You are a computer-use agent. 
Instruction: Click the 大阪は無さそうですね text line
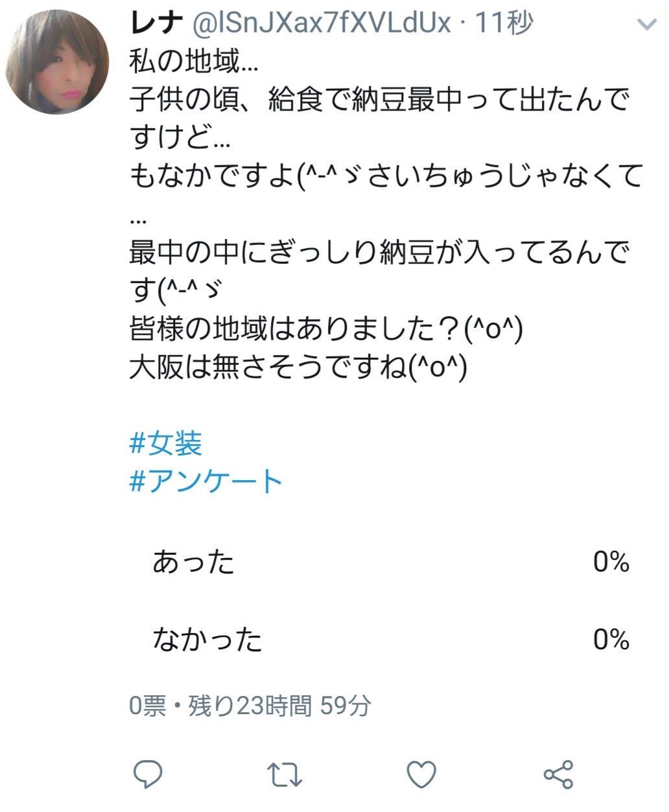point(298,368)
